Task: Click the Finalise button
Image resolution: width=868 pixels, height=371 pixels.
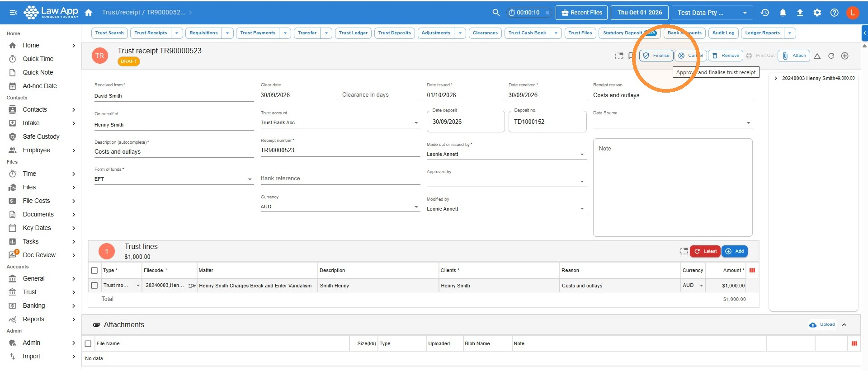Action: click(x=656, y=56)
